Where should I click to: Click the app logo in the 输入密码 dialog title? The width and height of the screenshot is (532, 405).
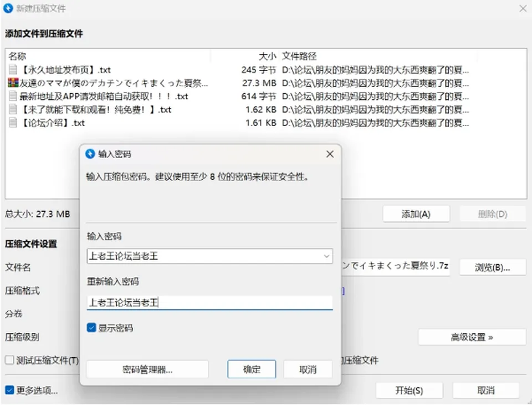pyautogui.click(x=90, y=154)
